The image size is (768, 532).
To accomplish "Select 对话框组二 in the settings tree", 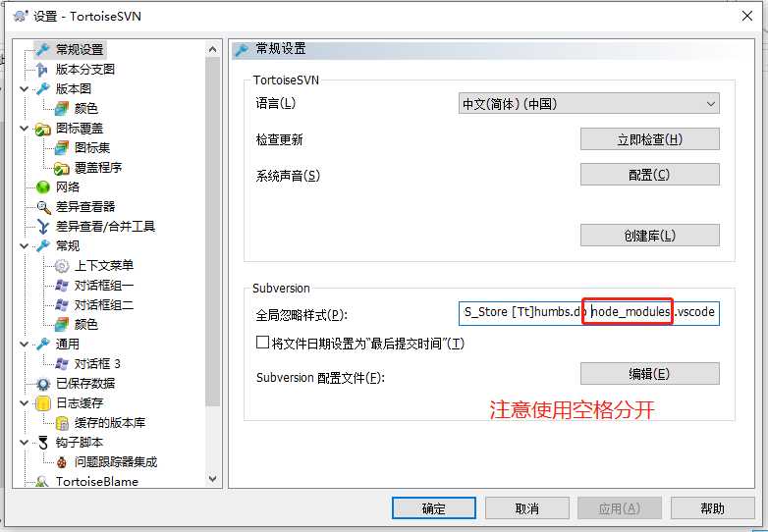I will click(x=104, y=305).
